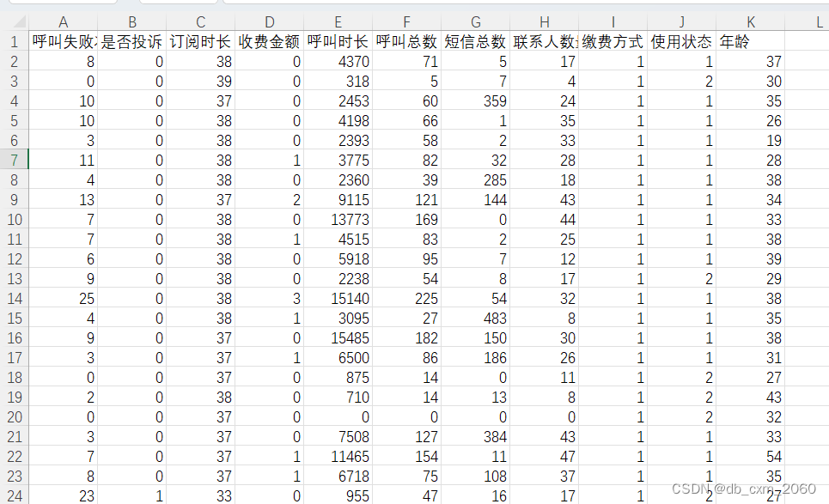Select cell with value 875
This screenshot has height=504, width=829.
coord(338,377)
